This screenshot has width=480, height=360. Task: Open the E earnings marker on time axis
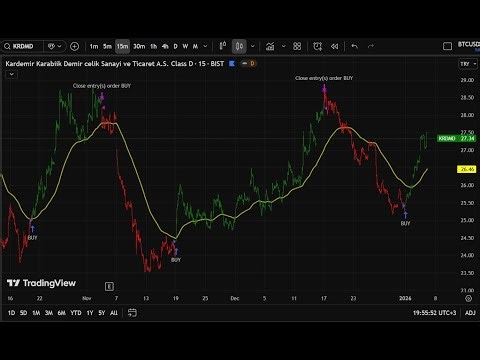pos(109,286)
